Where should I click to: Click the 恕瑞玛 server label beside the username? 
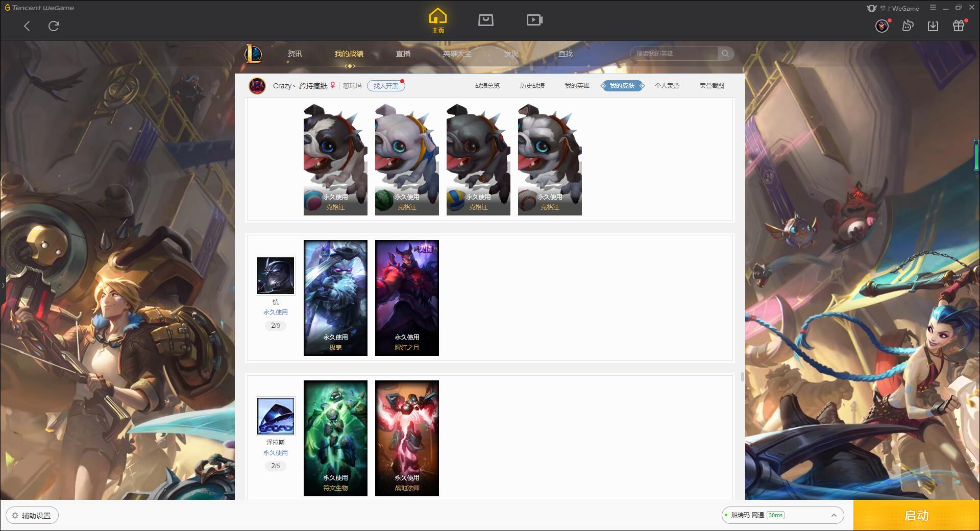point(352,86)
